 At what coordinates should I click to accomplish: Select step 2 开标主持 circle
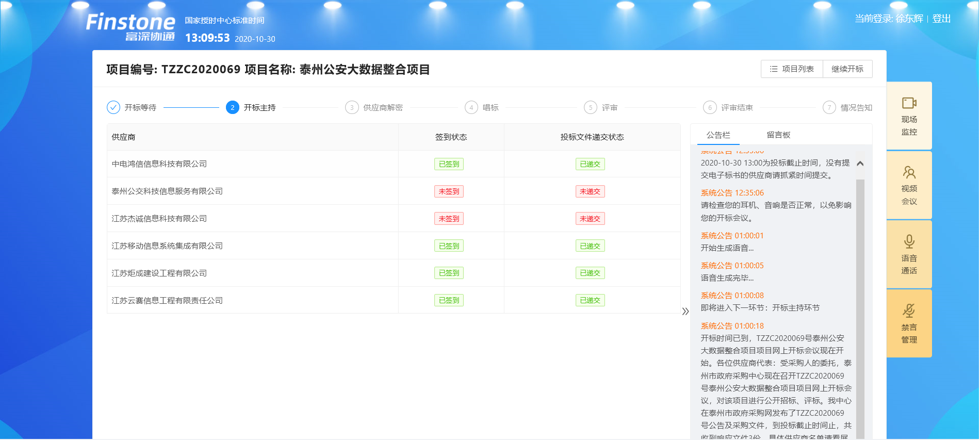tap(233, 107)
